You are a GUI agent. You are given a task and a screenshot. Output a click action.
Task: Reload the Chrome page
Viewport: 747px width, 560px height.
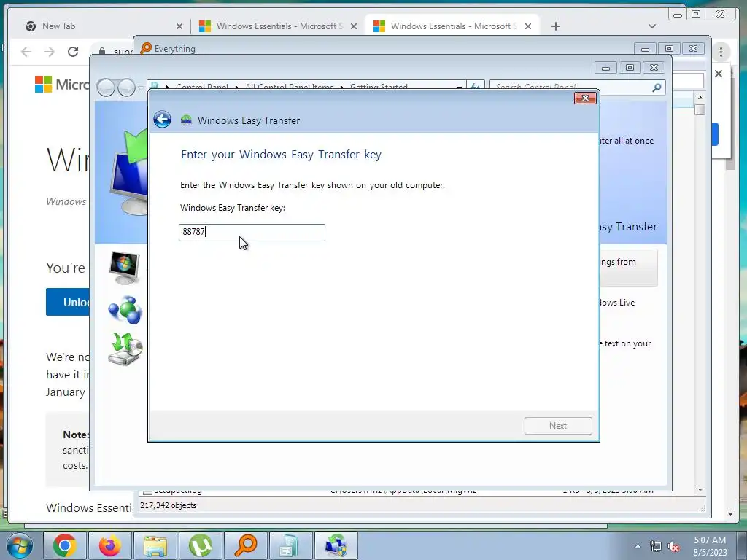pos(73,52)
